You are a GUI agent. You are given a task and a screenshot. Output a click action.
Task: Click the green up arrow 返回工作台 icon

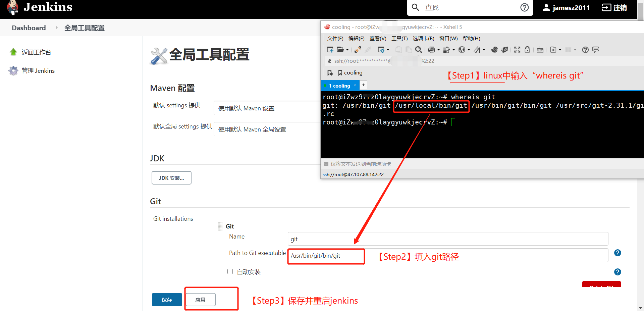click(x=13, y=52)
